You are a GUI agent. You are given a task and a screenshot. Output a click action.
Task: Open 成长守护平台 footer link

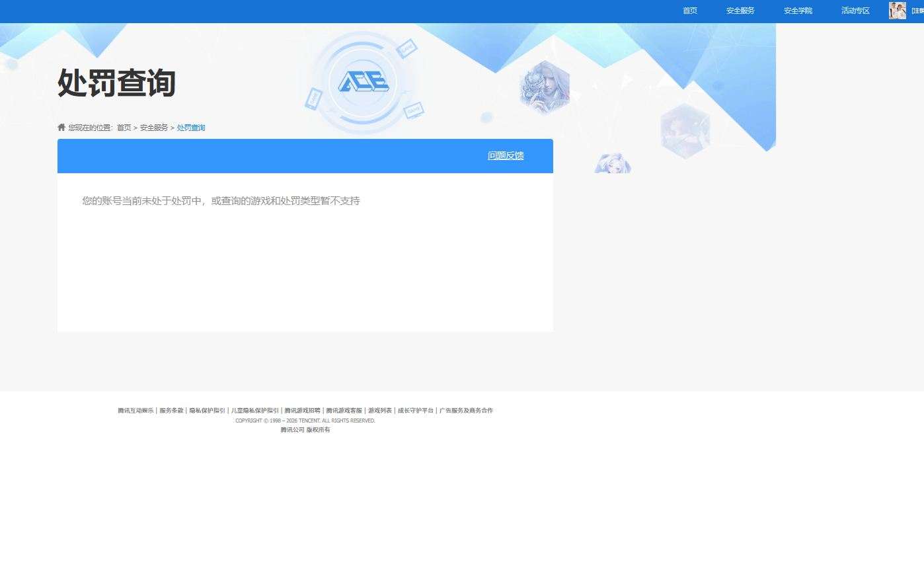(415, 411)
